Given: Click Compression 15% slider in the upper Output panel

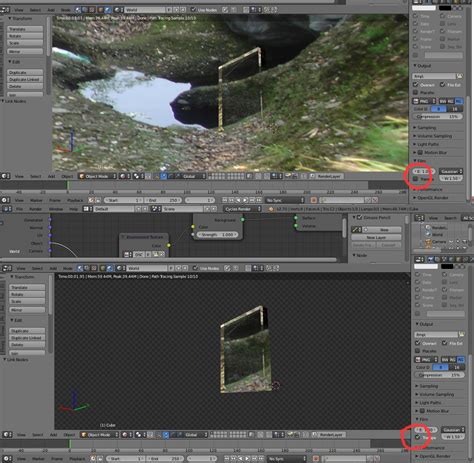Looking at the screenshot, I should click(438, 117).
